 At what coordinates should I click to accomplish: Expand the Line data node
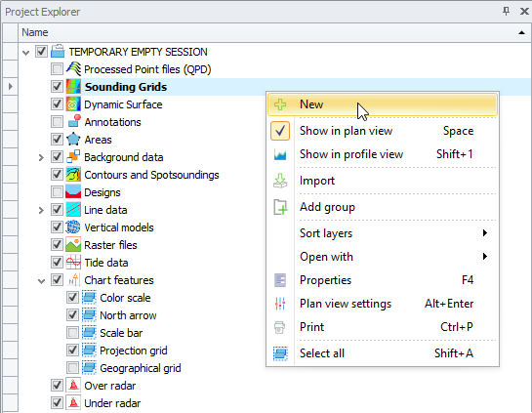click(41, 210)
